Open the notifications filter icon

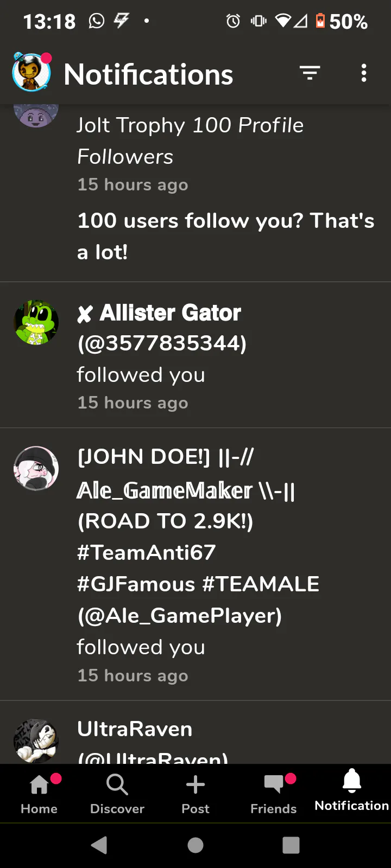(310, 73)
